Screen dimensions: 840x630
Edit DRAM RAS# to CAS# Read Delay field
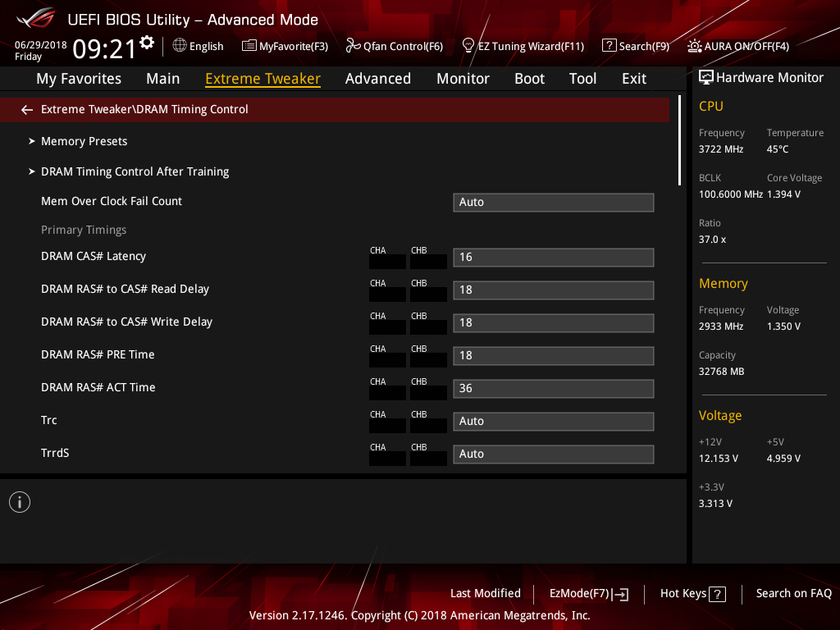click(x=554, y=290)
